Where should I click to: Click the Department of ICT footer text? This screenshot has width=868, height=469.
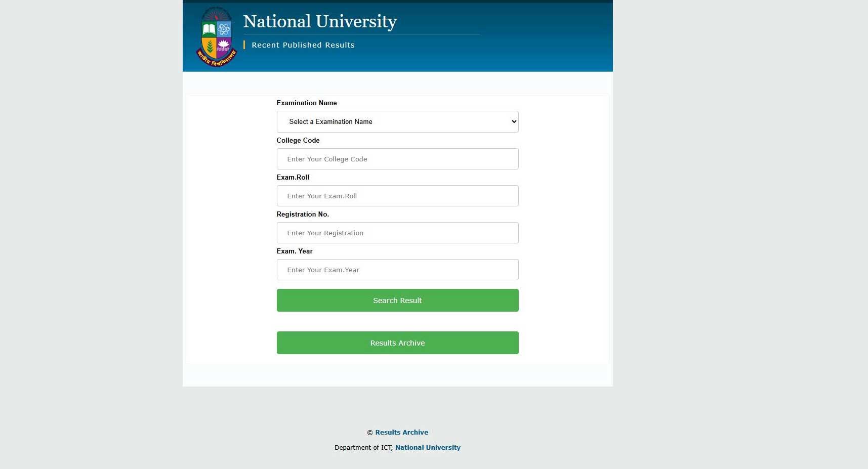point(363,447)
